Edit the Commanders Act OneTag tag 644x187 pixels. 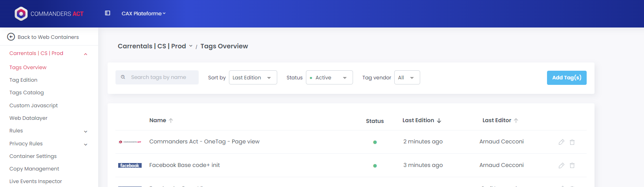pos(561,142)
